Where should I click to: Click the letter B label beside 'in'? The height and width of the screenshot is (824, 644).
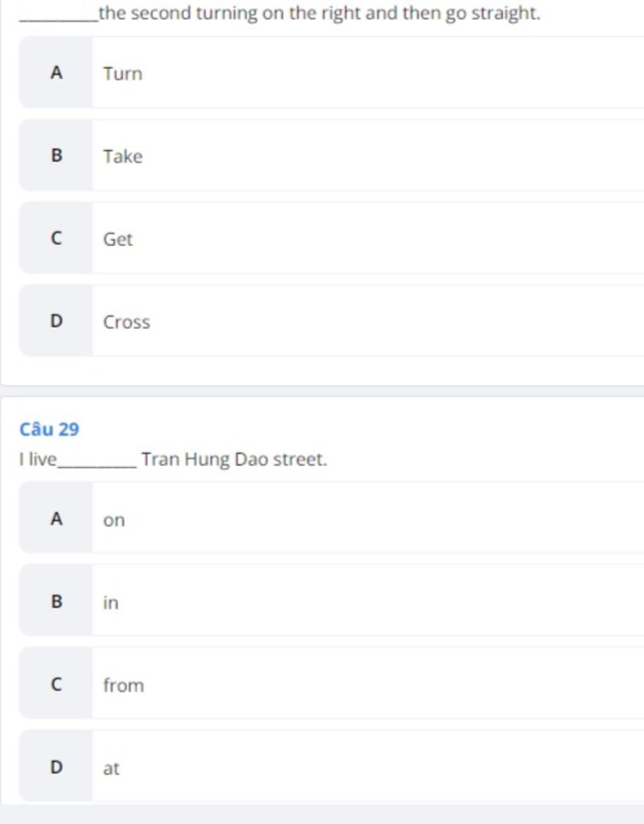(56, 601)
